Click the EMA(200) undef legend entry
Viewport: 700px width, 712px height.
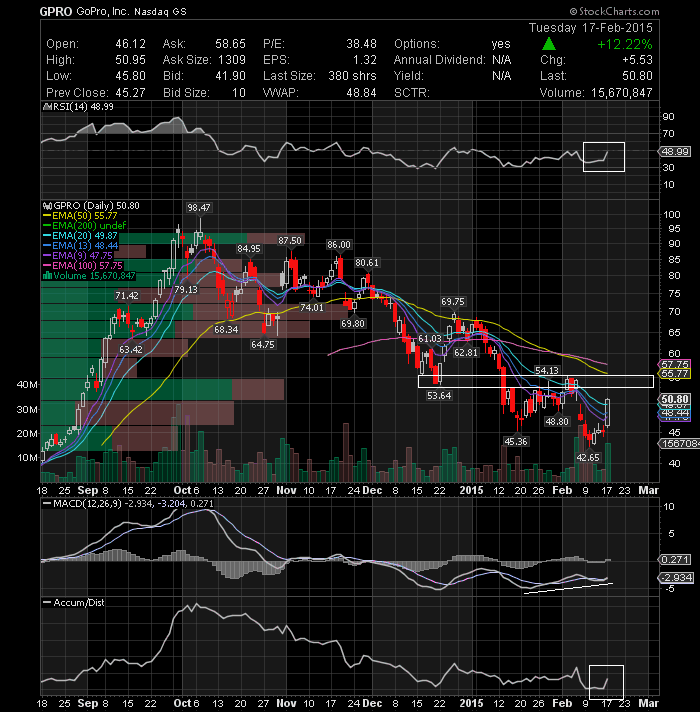coord(84,226)
